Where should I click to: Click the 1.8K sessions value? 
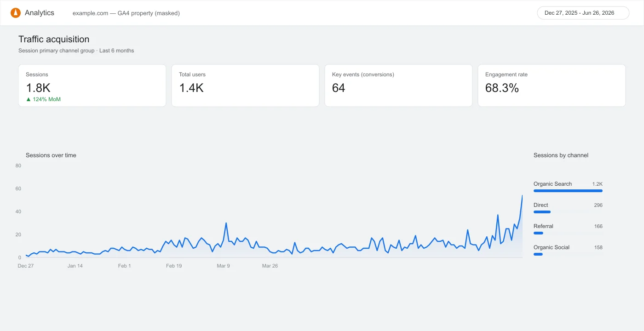[38, 88]
